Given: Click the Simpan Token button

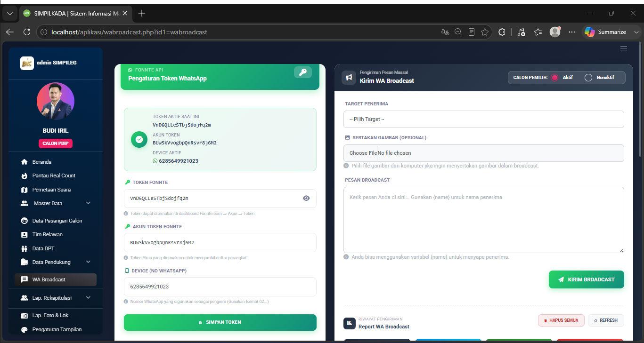Looking at the screenshot, I should [220, 322].
